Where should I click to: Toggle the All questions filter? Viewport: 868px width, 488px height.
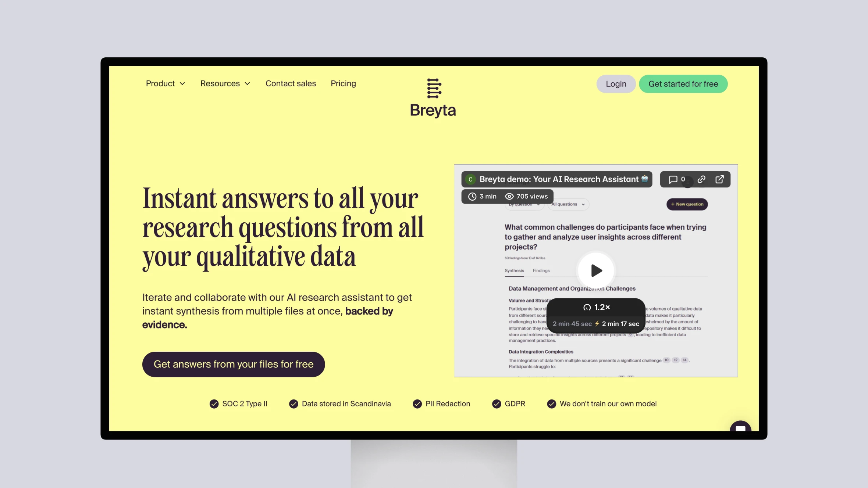pos(567,204)
